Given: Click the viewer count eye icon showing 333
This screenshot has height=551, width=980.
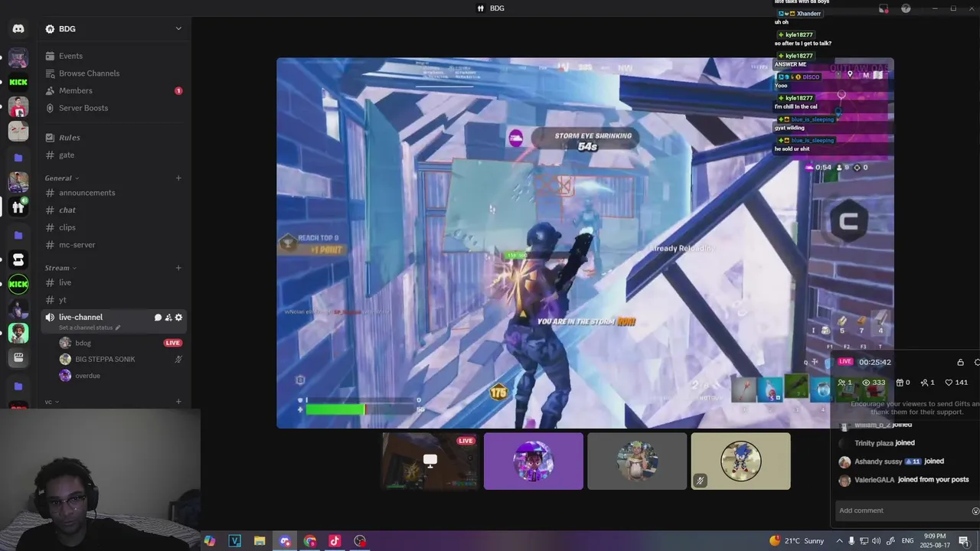Looking at the screenshot, I should [866, 383].
